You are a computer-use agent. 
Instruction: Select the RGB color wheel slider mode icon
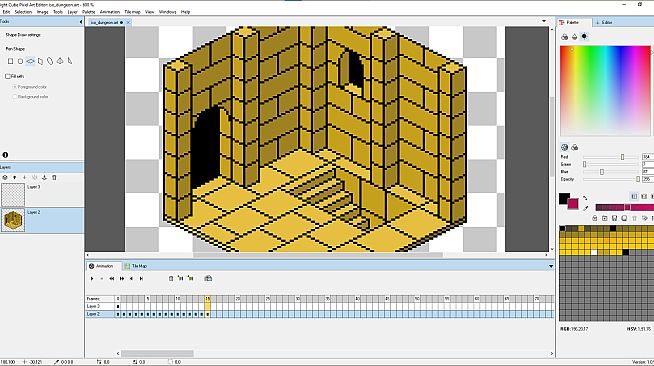(x=565, y=147)
